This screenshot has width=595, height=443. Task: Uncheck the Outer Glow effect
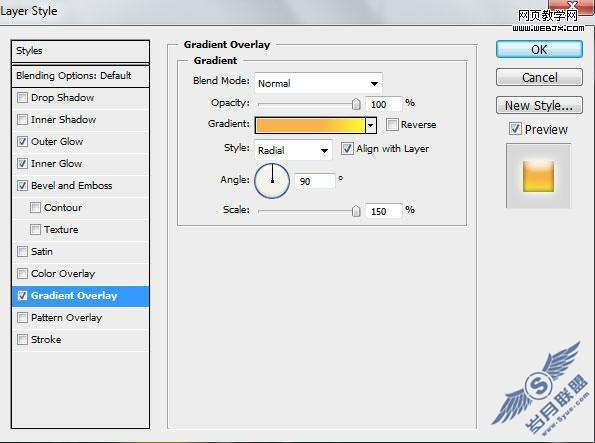point(22,142)
